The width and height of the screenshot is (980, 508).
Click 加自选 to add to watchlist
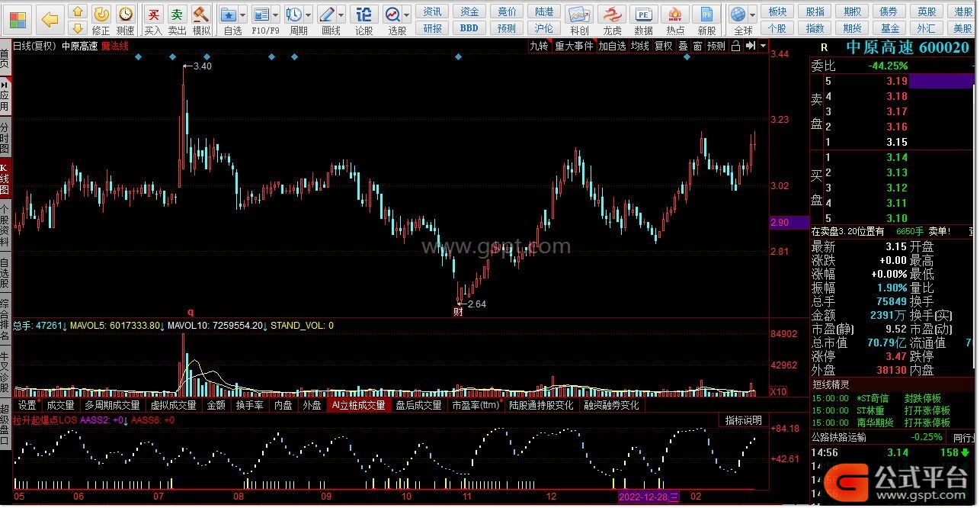(x=612, y=46)
